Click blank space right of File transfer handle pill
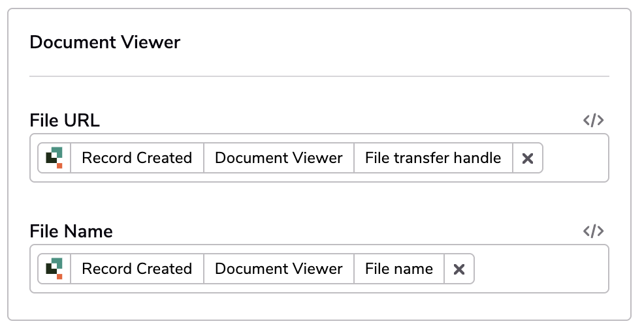 [575, 158]
